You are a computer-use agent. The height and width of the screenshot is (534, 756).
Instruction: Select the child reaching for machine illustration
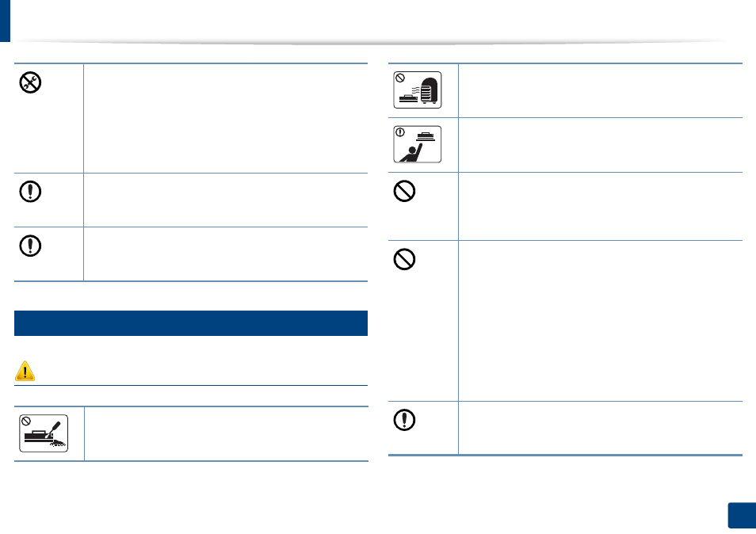(x=418, y=144)
